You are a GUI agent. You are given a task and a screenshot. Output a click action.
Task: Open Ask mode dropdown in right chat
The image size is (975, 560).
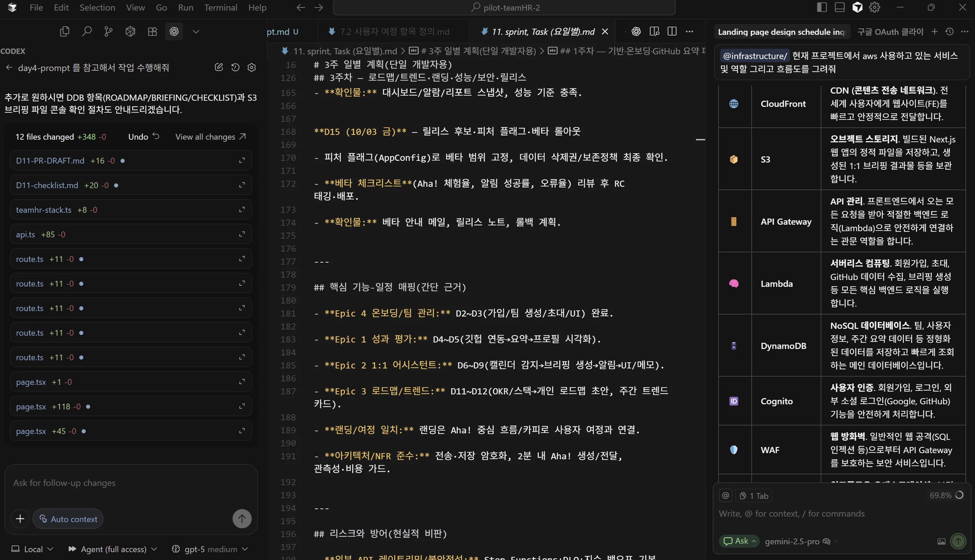click(x=739, y=541)
